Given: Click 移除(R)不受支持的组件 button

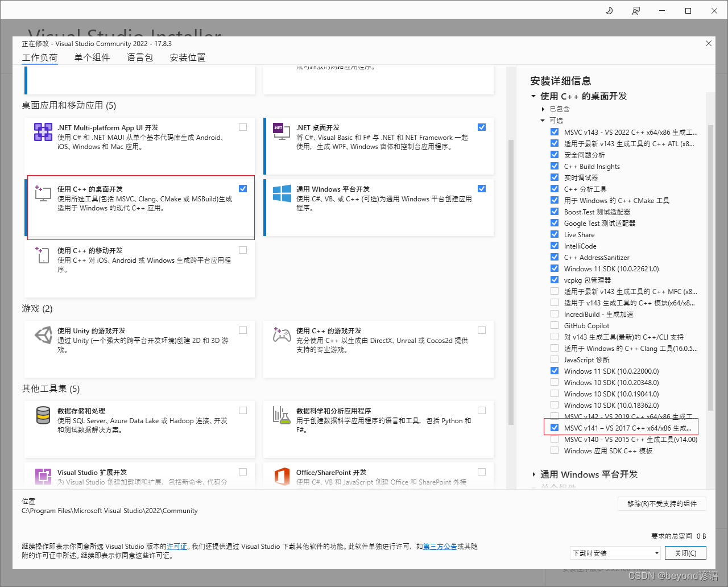Looking at the screenshot, I should (662, 504).
